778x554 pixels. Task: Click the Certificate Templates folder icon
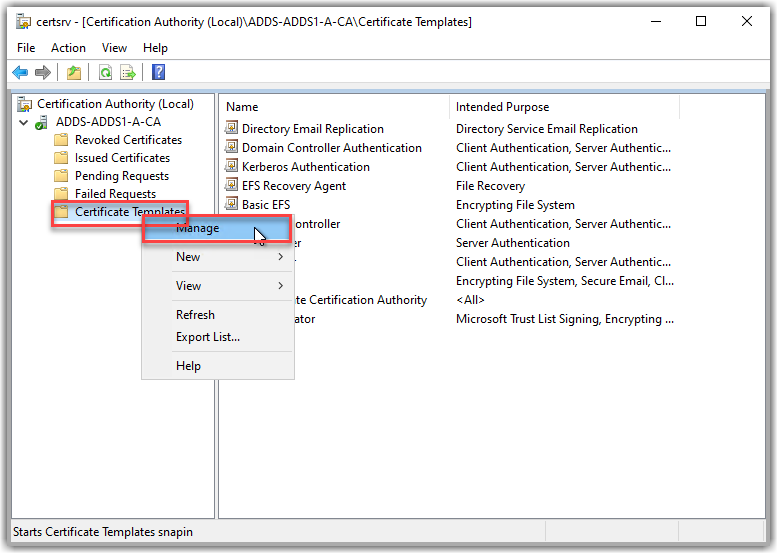(x=61, y=212)
